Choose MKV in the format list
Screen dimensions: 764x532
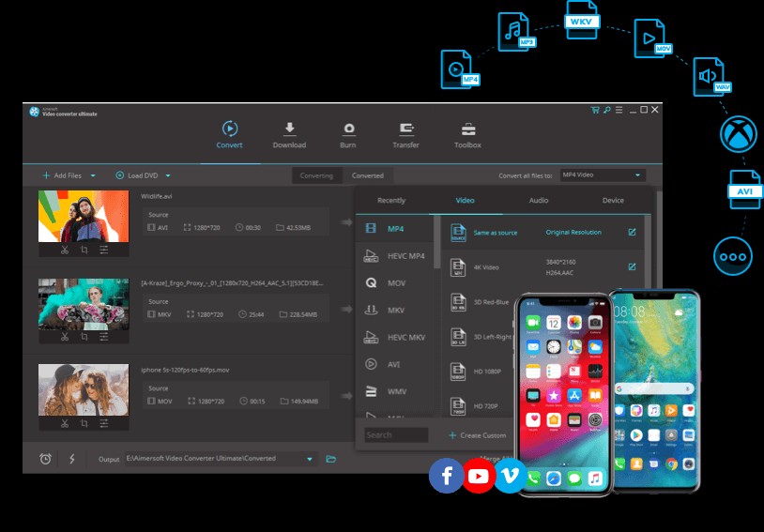(x=394, y=311)
